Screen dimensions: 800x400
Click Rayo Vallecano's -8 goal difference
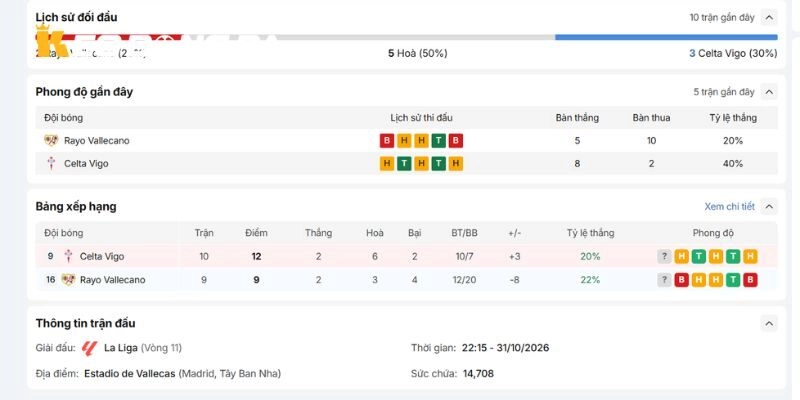[514, 280]
